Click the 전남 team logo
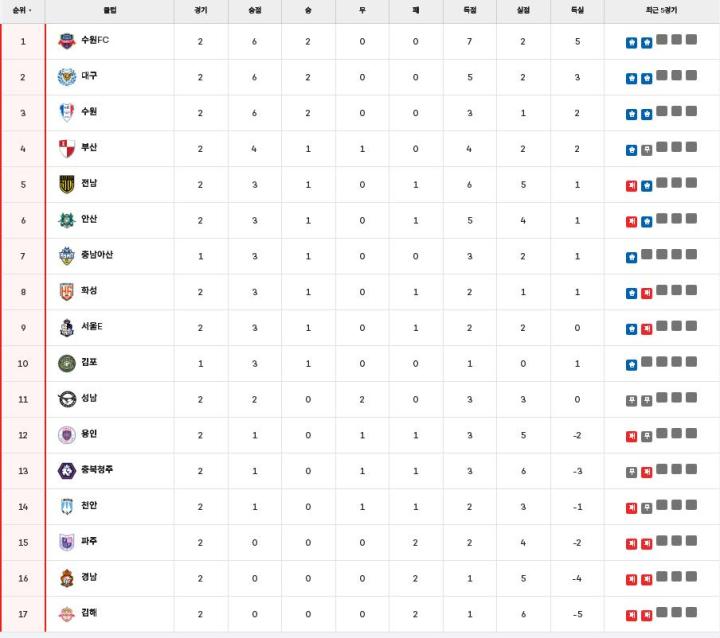The height and width of the screenshot is (638, 720). pyautogui.click(x=67, y=185)
